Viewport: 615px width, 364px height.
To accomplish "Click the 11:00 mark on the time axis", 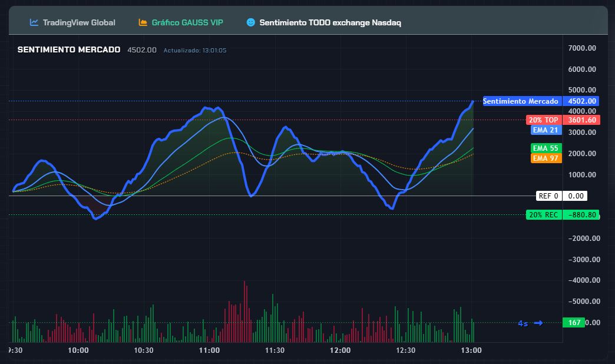I will click(x=210, y=350).
